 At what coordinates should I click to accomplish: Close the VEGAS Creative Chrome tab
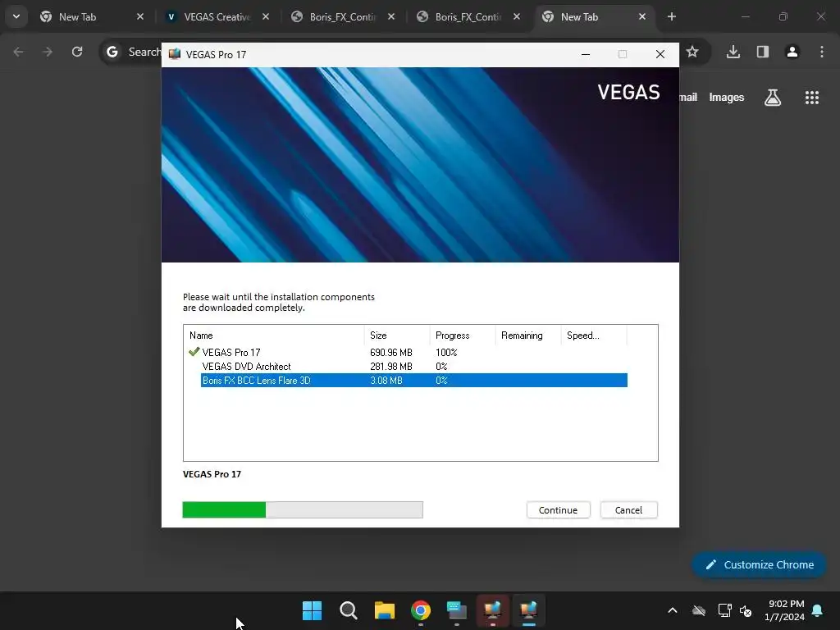click(x=266, y=16)
